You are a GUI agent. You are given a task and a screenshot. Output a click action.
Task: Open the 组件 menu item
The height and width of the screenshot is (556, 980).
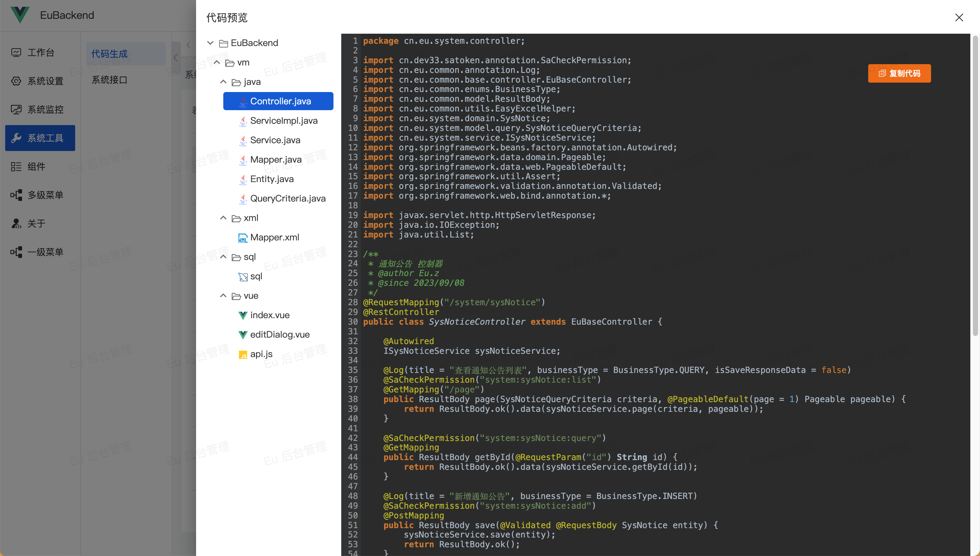pos(40,167)
